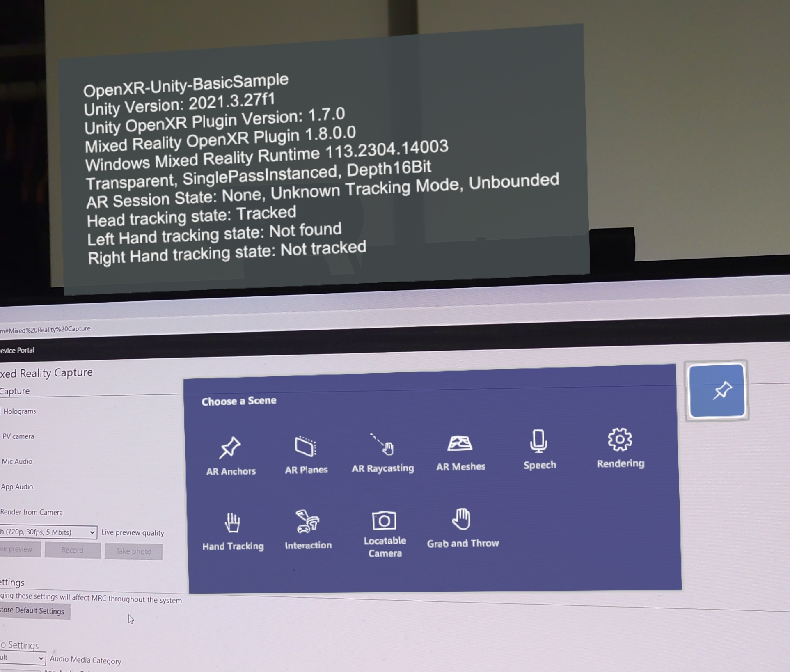Viewport: 790px width, 672px height.
Task: Start the Hand Tracking scene
Action: tap(233, 532)
